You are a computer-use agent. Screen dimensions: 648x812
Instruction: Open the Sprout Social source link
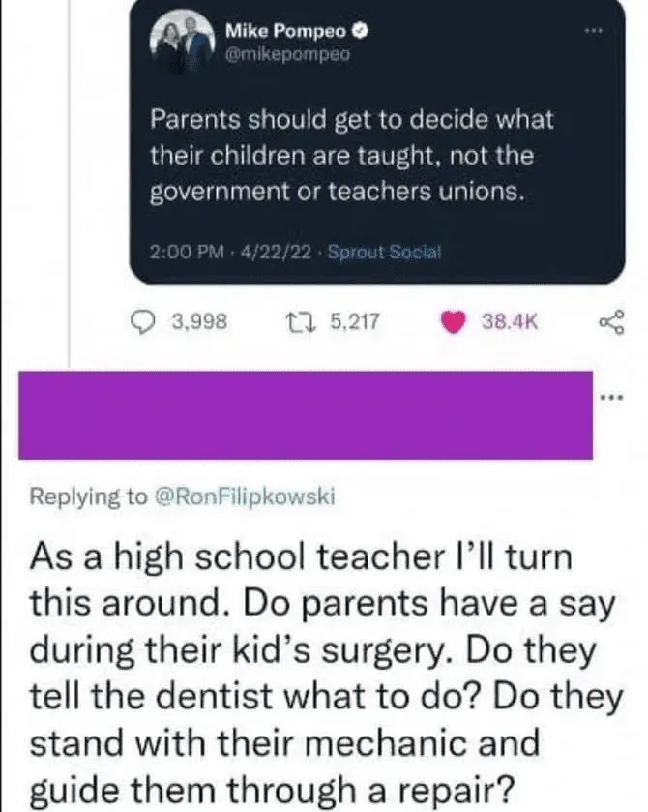383,252
